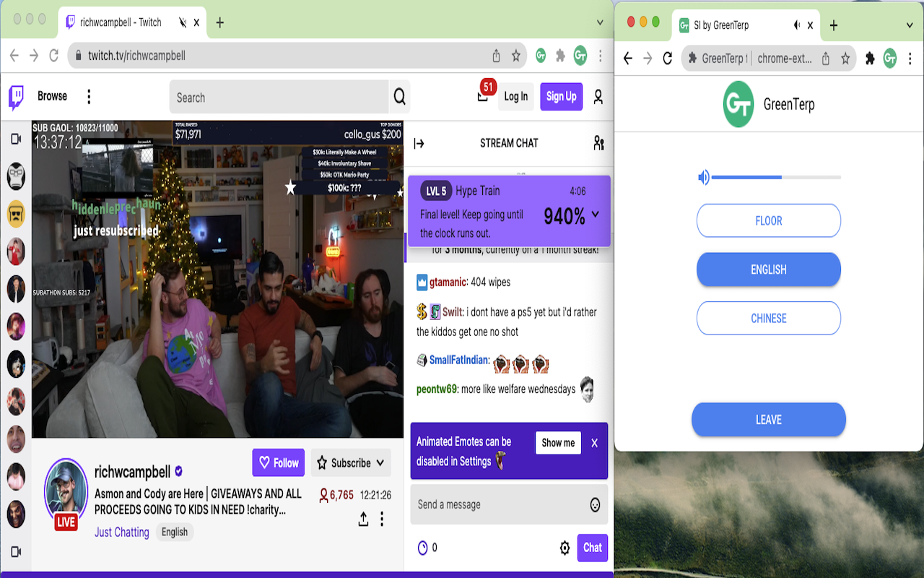Go back in the Twitch window

point(14,56)
